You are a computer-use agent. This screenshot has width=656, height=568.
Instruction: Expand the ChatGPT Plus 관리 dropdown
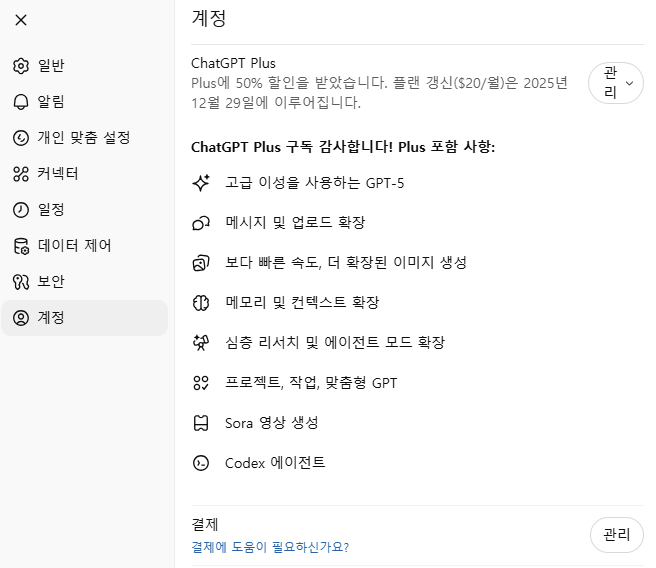[616, 85]
